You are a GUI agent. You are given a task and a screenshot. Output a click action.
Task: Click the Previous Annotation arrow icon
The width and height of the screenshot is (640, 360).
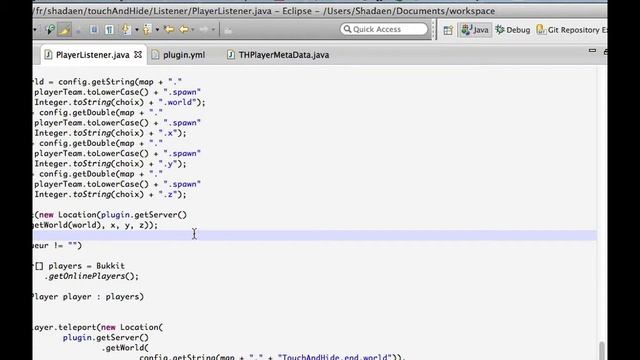click(x=147, y=29)
